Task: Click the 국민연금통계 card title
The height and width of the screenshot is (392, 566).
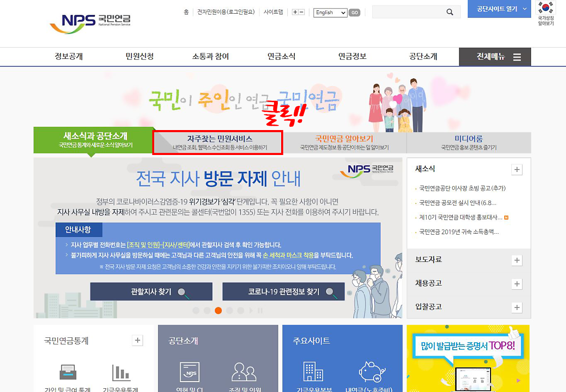Action: pos(66,341)
